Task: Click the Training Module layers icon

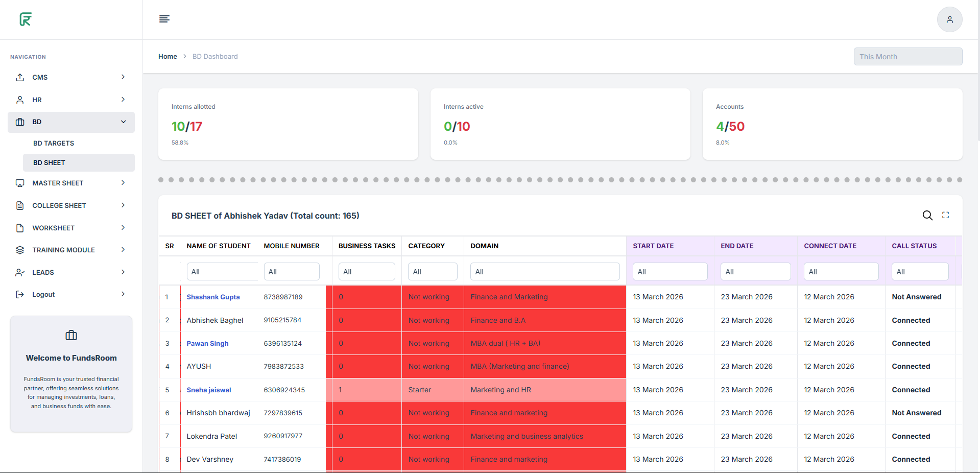Action: coord(20,250)
